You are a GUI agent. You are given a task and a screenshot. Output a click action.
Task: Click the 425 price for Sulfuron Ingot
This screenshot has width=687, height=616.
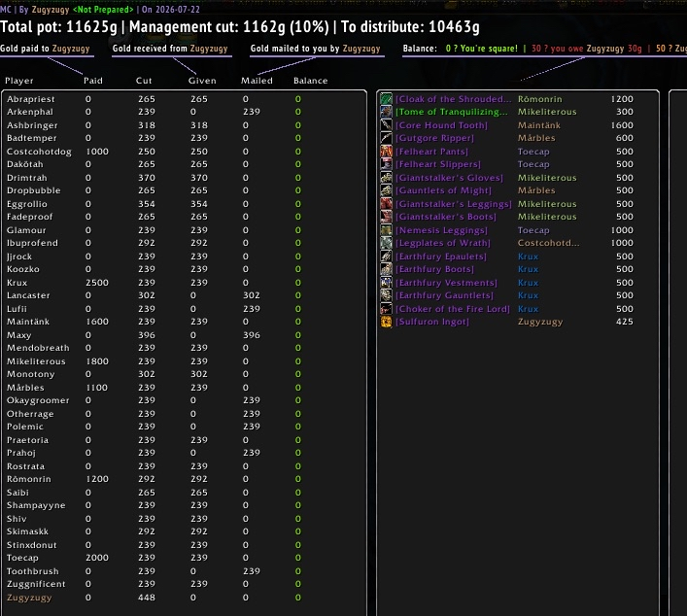625,322
